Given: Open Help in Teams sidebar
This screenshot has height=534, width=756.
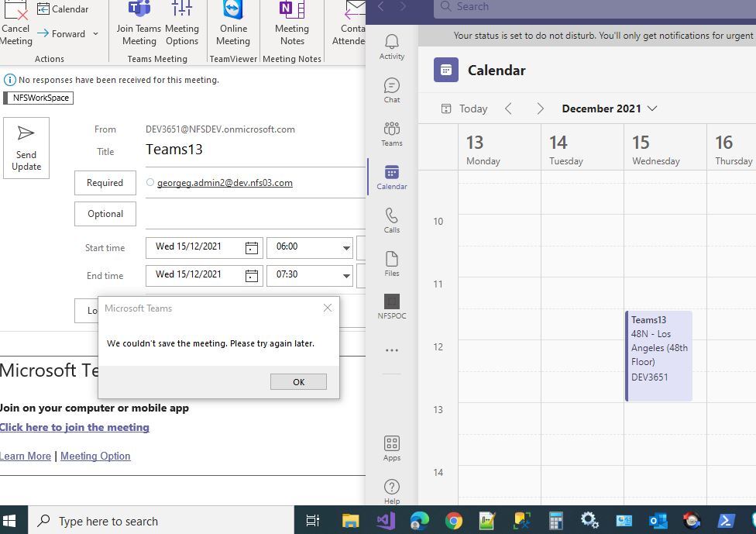Looking at the screenshot, I should (x=391, y=492).
